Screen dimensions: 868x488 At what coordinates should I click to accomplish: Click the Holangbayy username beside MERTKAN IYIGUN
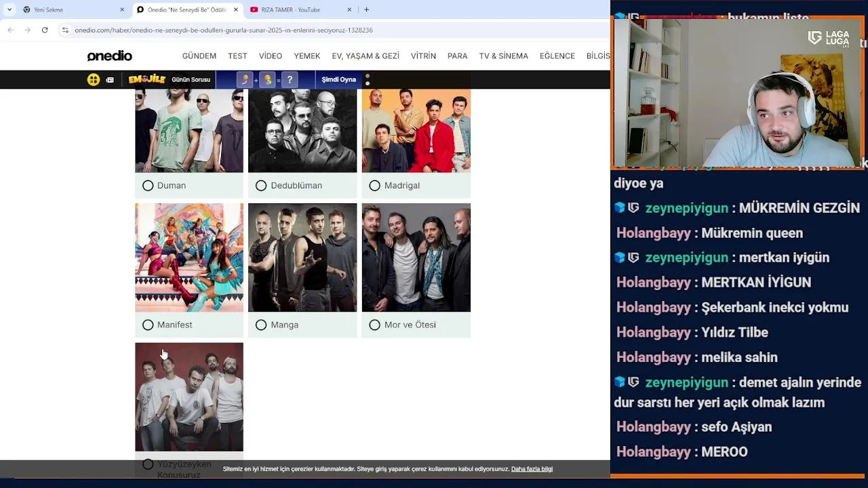tap(654, 283)
